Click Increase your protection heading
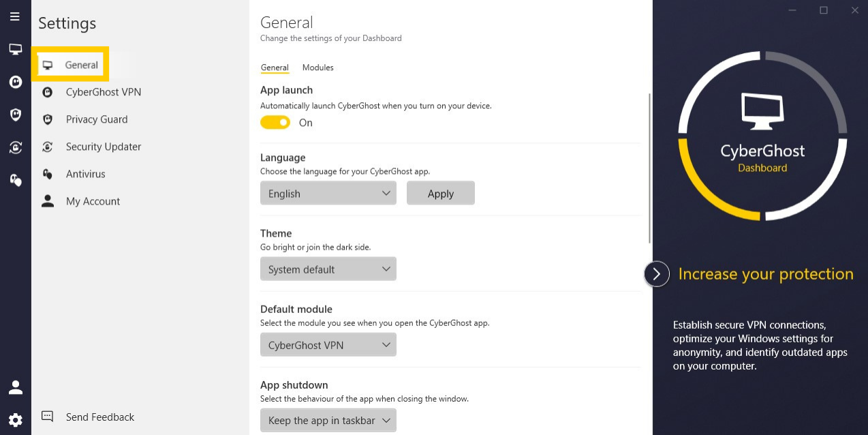The image size is (868, 435). click(766, 274)
